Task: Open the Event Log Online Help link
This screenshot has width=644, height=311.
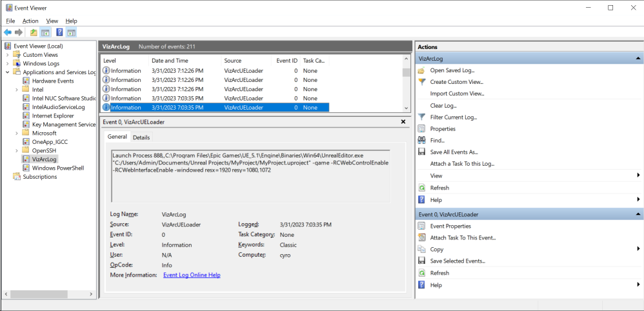Action: pos(192,275)
